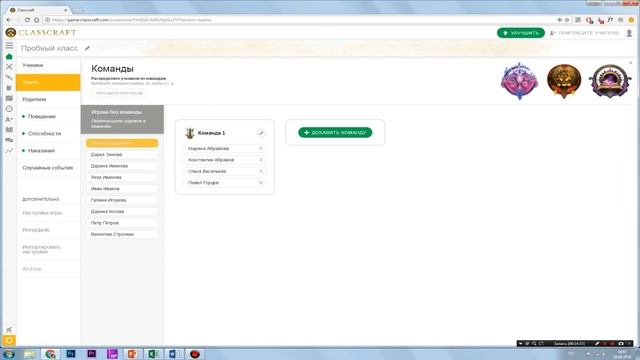Click the line chart icon in left rail
The height and width of the screenshot is (360, 640).
point(9,151)
